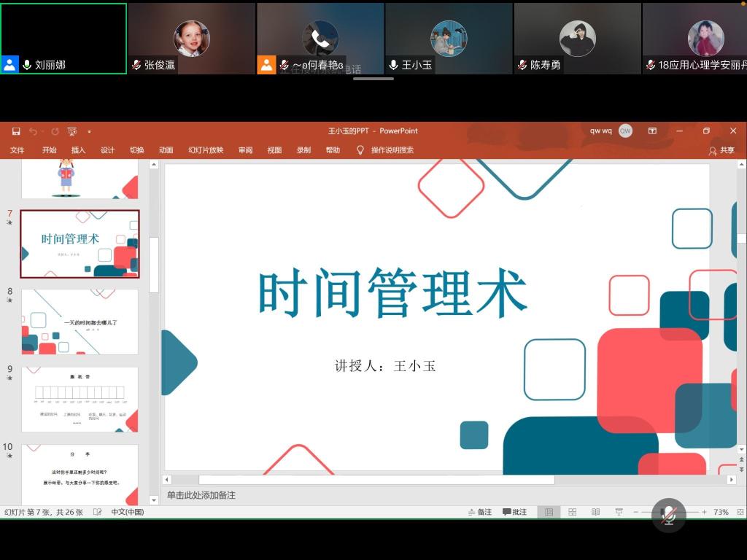Select slide 8 thumbnail 一天的时间都去哪儿了

click(80, 322)
